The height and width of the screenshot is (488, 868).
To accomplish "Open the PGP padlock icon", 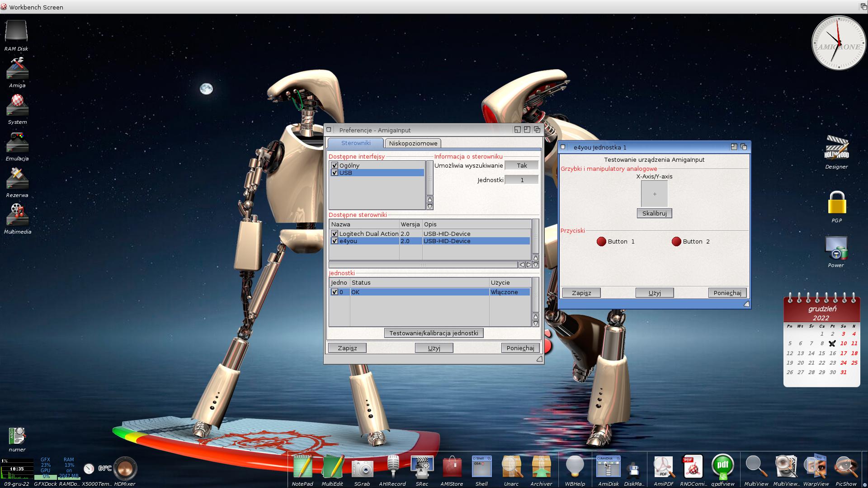I will 837,203.
